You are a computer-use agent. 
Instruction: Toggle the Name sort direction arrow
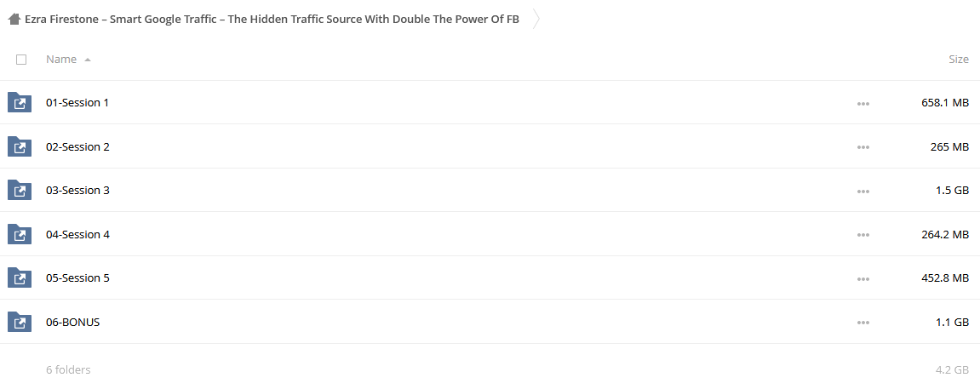click(x=88, y=60)
